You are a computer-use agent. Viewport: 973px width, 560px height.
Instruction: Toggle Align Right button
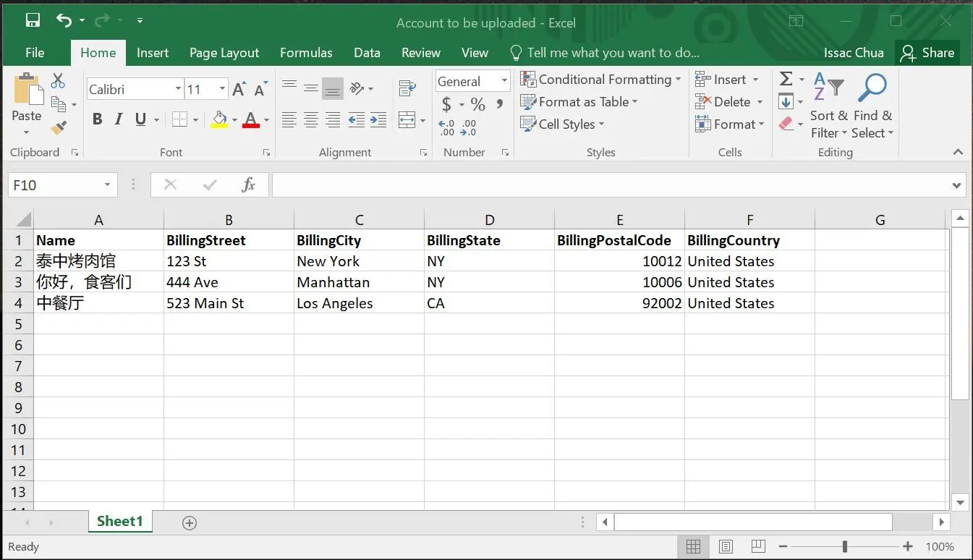pyautogui.click(x=333, y=120)
